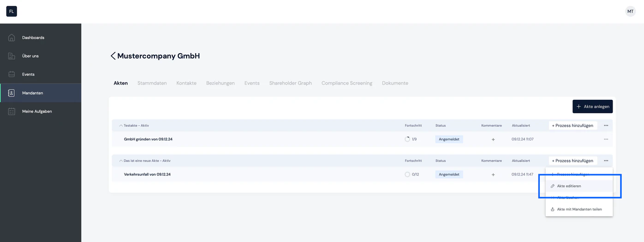Open process Verkehrsunfall von 09.12.24
Viewport: 644px width, 242px height.
[x=147, y=175]
